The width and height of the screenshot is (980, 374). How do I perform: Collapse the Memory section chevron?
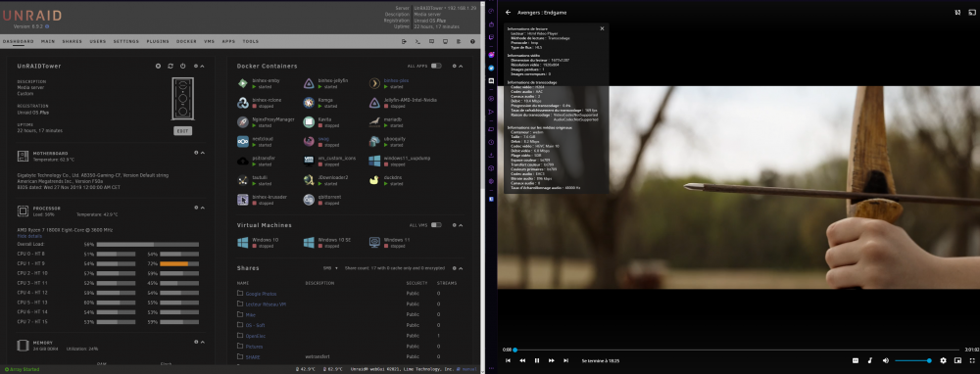[203, 342]
